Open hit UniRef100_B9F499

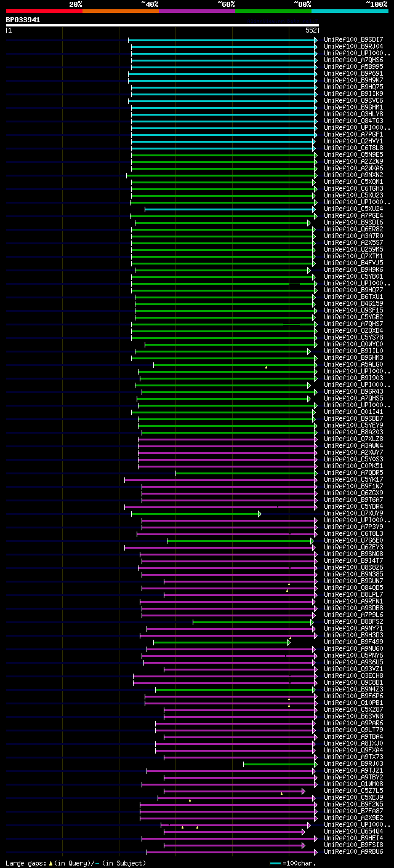(x=353, y=642)
